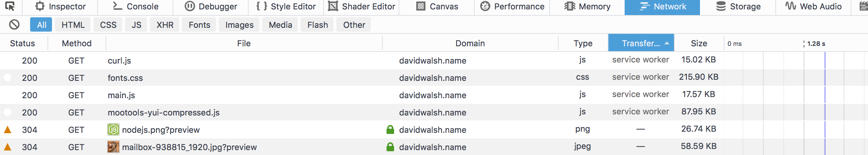Open the Inspector tab
Image resolution: width=868 pixels, height=155 pixels.
60,6
